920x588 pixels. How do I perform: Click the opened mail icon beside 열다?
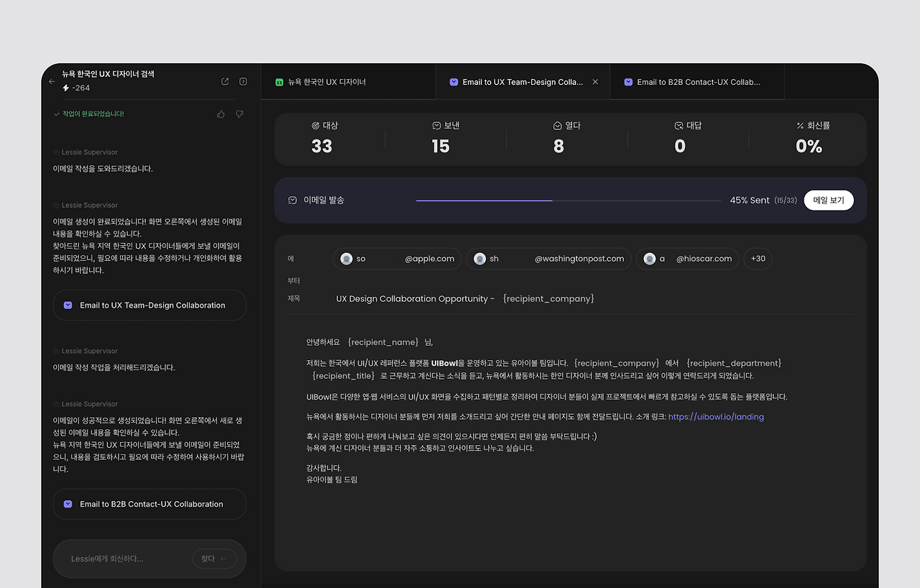pos(557,126)
